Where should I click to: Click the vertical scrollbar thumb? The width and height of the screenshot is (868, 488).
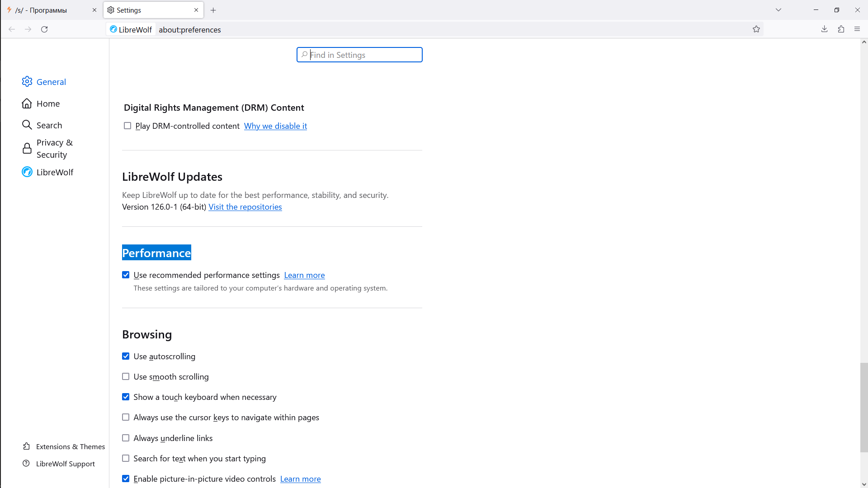pos(864,407)
